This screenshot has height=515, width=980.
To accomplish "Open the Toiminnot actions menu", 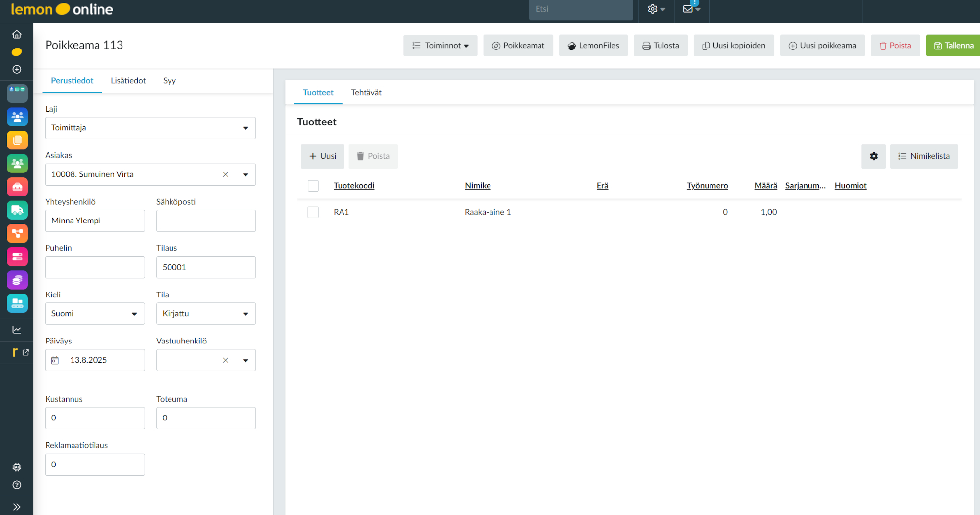I will 440,46.
